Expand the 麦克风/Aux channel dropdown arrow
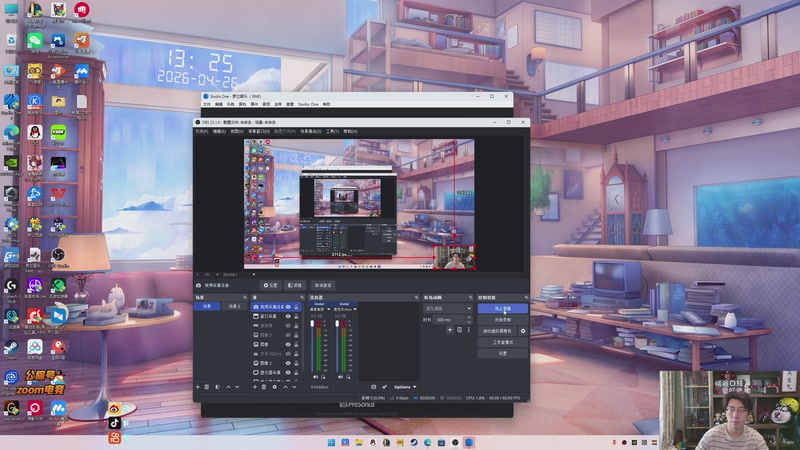This screenshot has height=450, width=800. click(x=355, y=309)
